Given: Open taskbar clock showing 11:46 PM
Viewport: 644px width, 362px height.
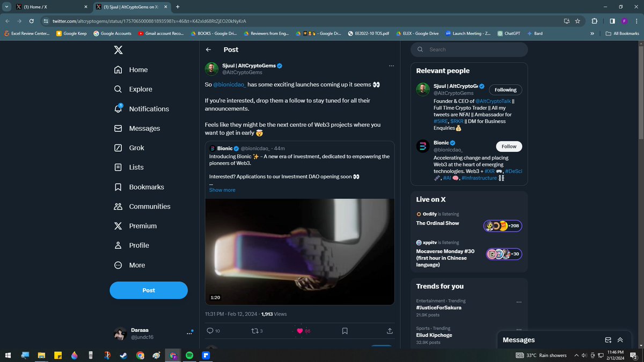Looking at the screenshot, I should pos(617,355).
